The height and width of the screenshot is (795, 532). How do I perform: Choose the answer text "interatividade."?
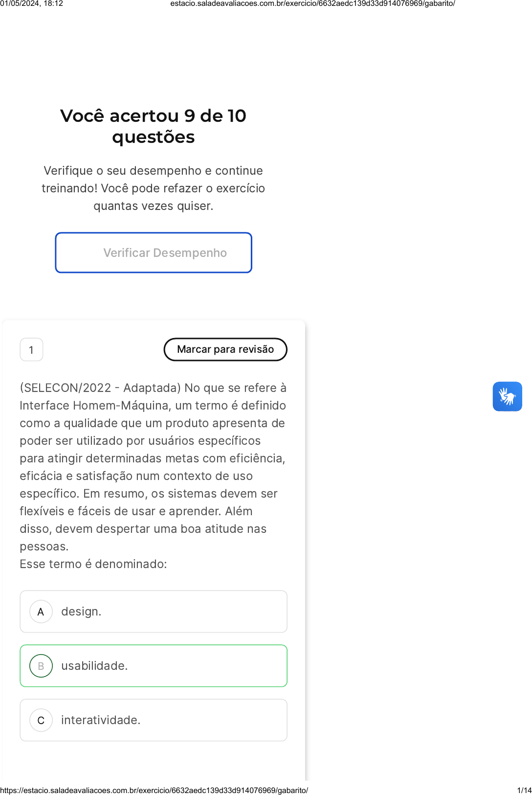tap(101, 720)
